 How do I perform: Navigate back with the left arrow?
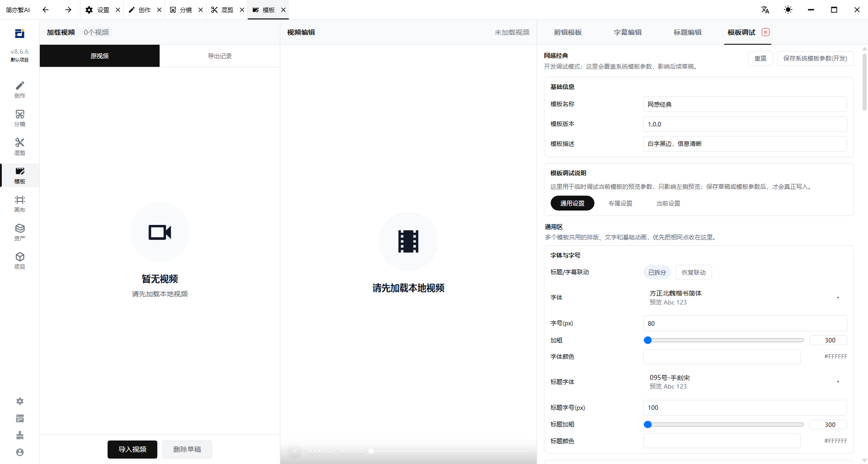click(x=45, y=9)
